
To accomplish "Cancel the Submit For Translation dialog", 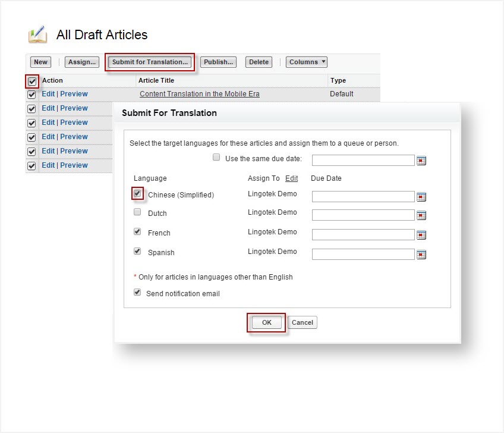I will (303, 322).
